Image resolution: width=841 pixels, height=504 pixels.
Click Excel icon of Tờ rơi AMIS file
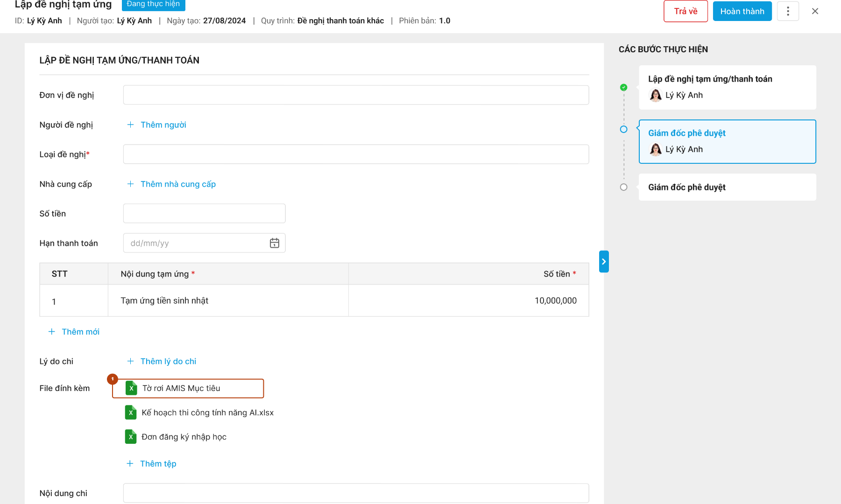tap(131, 388)
